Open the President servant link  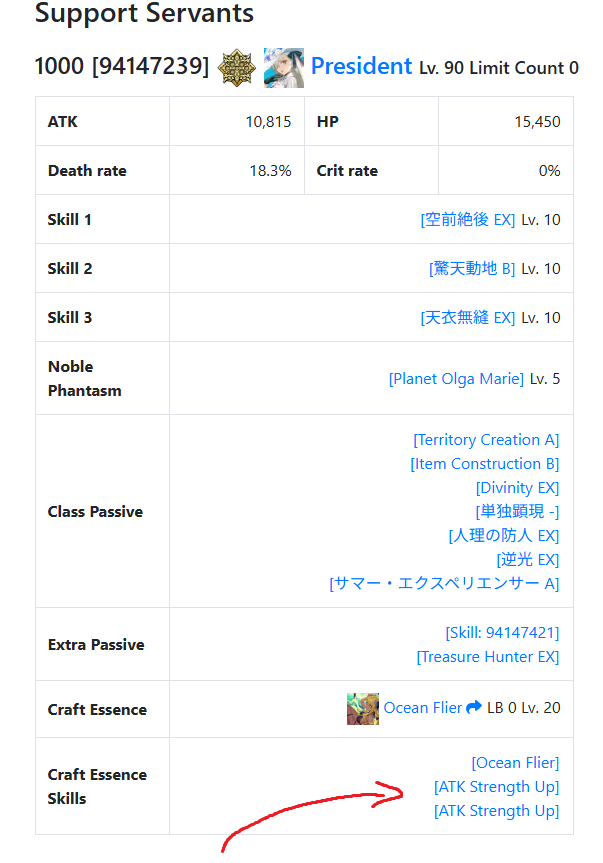(x=361, y=66)
